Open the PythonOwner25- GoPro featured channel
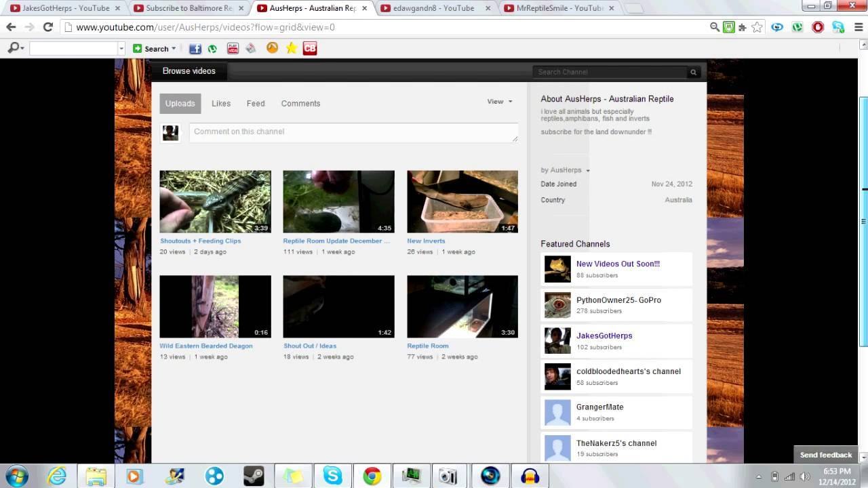The width and height of the screenshot is (868, 488). (618, 300)
